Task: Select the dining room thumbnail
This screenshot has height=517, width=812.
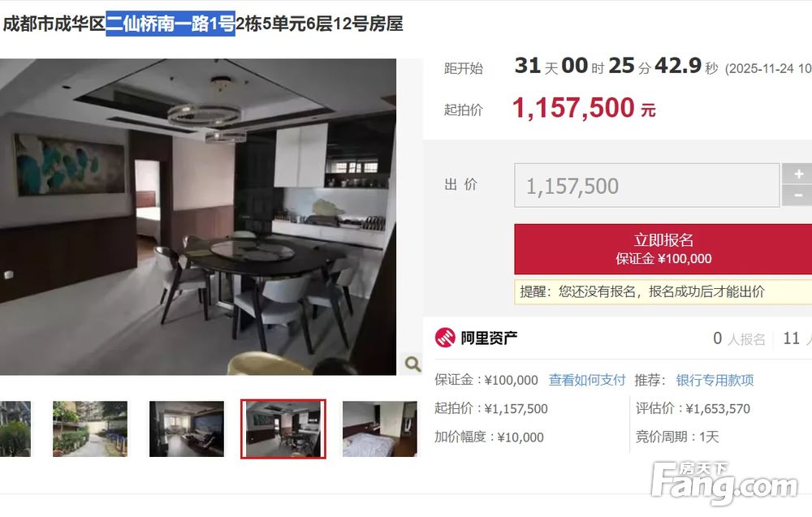Action: tap(283, 429)
